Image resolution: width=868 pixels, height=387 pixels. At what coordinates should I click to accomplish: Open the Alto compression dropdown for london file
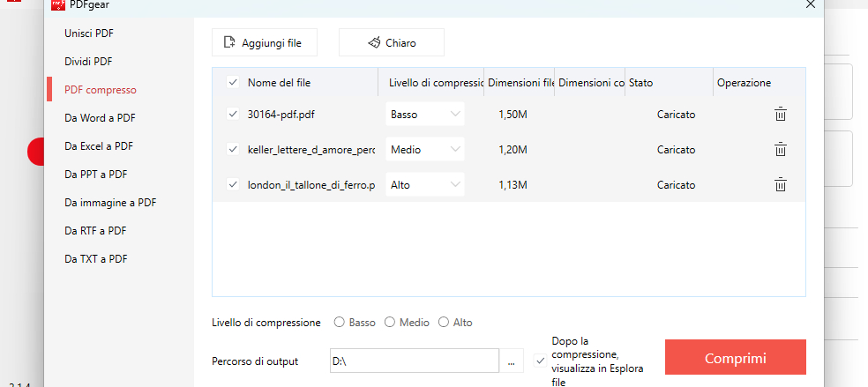[425, 185]
